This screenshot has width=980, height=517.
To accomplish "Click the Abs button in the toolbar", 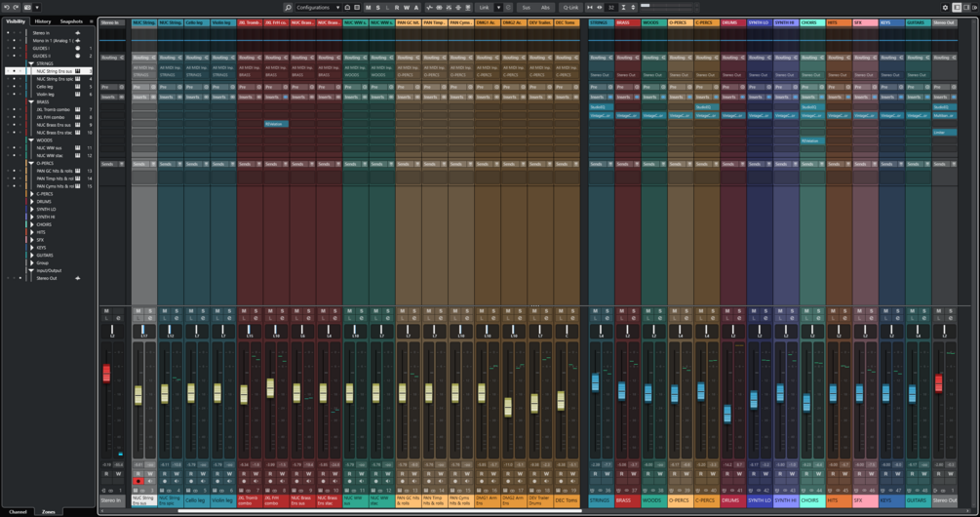I will 545,8.
